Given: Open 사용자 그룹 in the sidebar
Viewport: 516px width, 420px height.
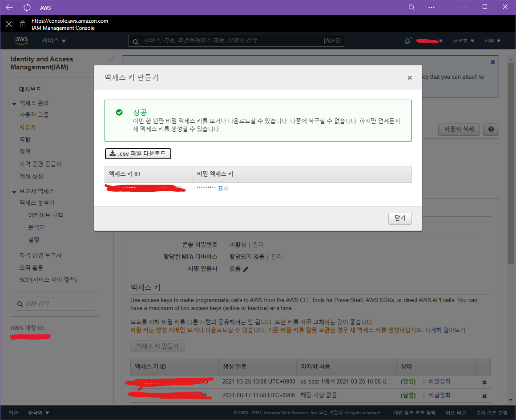Looking at the screenshot, I should point(34,114).
